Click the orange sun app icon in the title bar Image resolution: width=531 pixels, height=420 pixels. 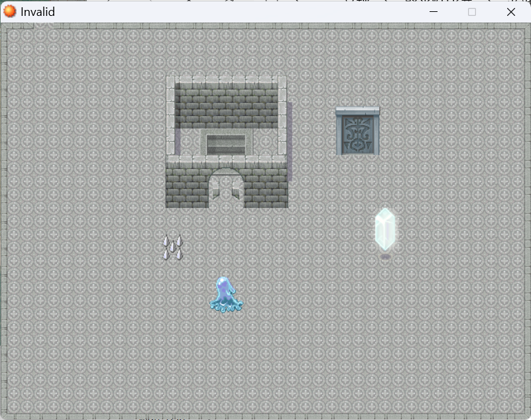[10, 11]
